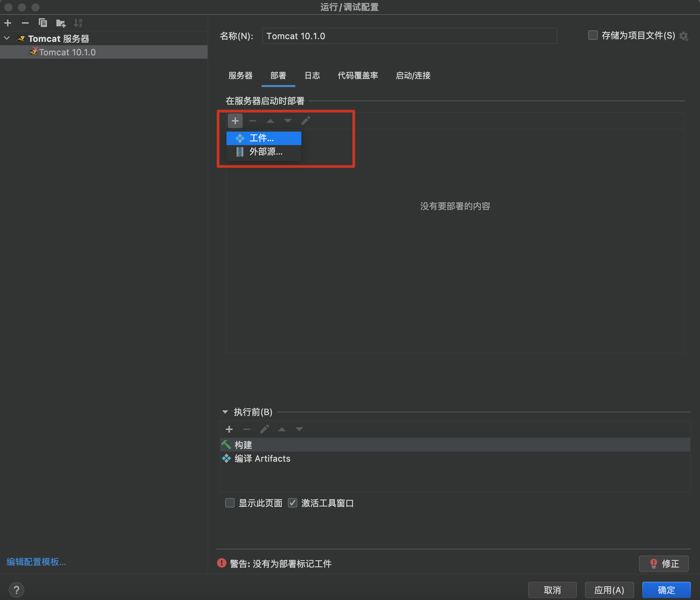
Task: Enable 存储为项目文件 checkbox
Action: point(593,35)
